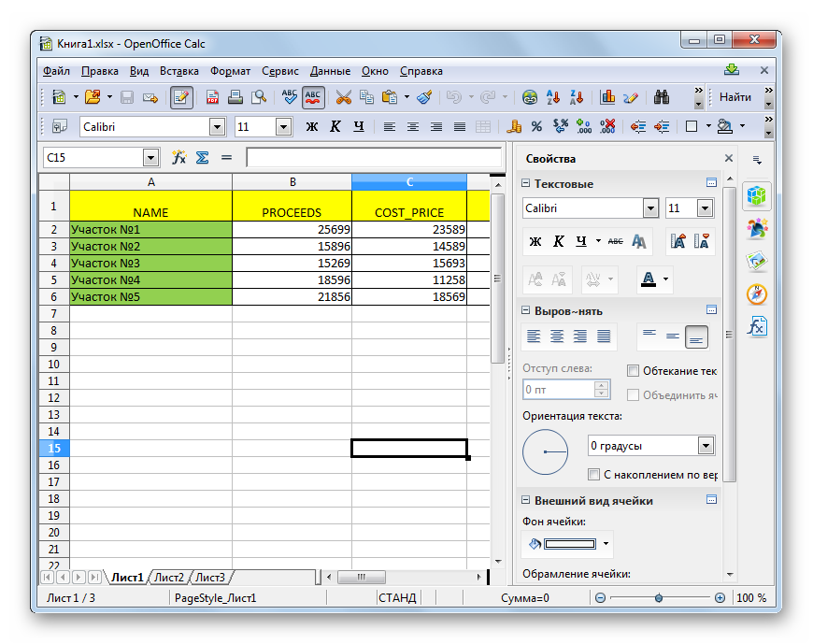
Task: Switch to the Лист3 sheet tab
Action: [x=210, y=577]
